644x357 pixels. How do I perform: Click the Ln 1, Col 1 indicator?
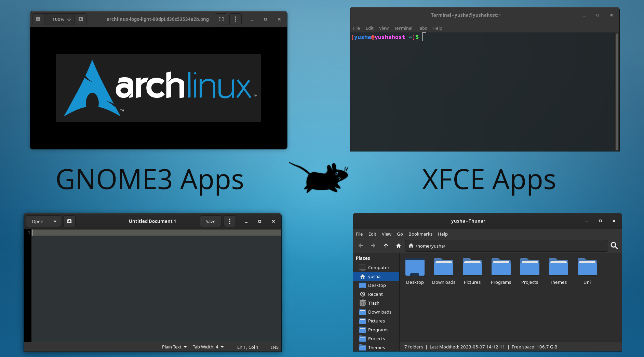click(248, 347)
